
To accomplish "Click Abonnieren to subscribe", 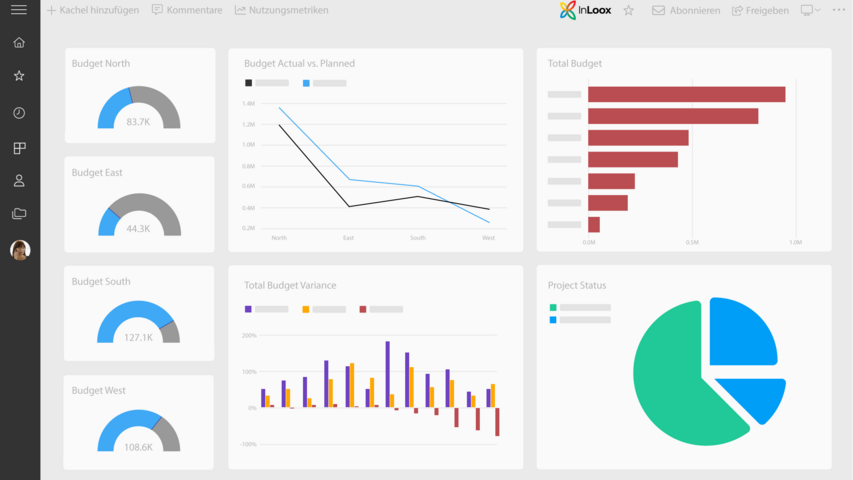I will coord(686,10).
